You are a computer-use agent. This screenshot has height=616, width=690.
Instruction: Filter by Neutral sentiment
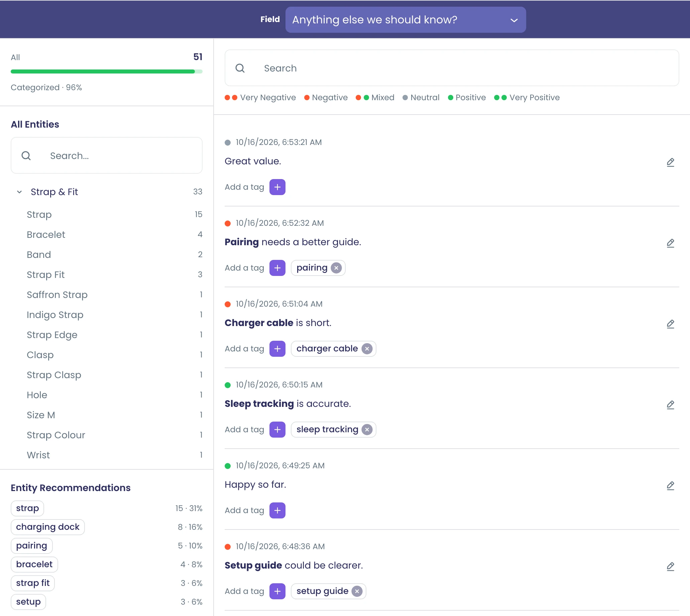point(421,98)
